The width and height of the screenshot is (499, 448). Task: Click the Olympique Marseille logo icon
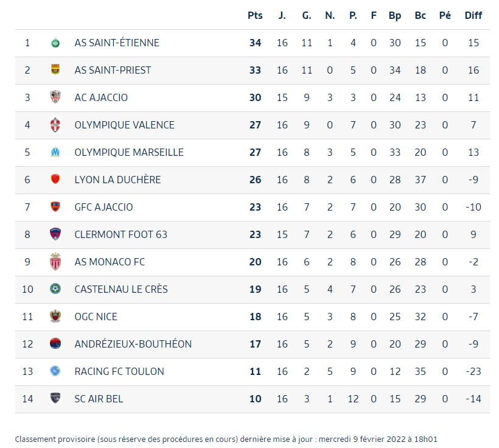point(55,152)
